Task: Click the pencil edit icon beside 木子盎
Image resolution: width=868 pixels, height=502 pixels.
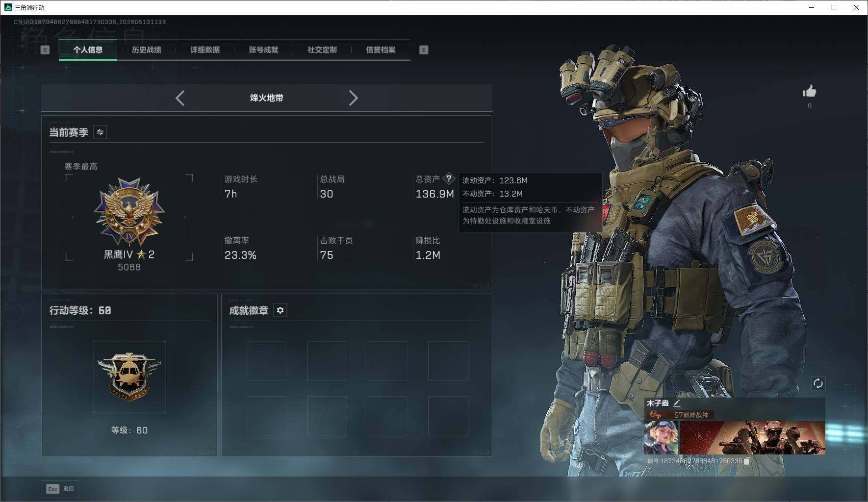Action: pyautogui.click(x=677, y=403)
